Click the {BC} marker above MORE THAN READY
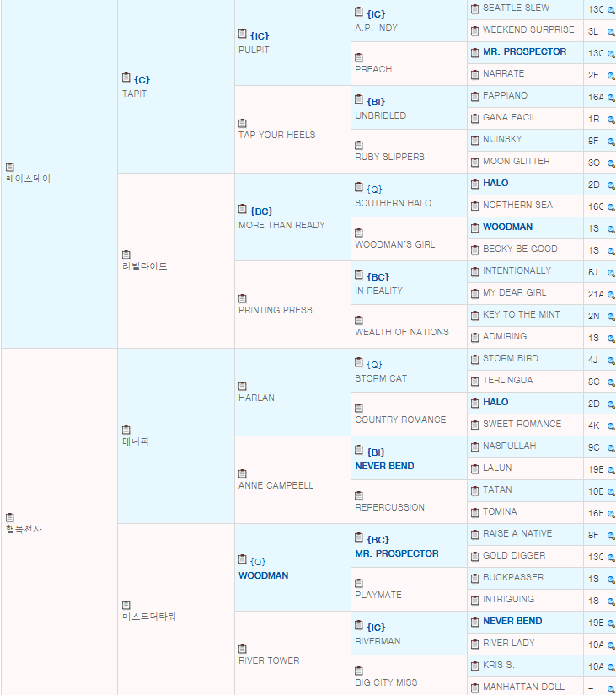 [x=261, y=211]
